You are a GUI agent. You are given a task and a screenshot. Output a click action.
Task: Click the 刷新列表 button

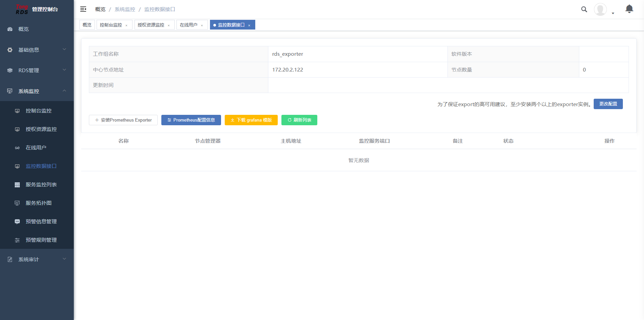pyautogui.click(x=299, y=120)
